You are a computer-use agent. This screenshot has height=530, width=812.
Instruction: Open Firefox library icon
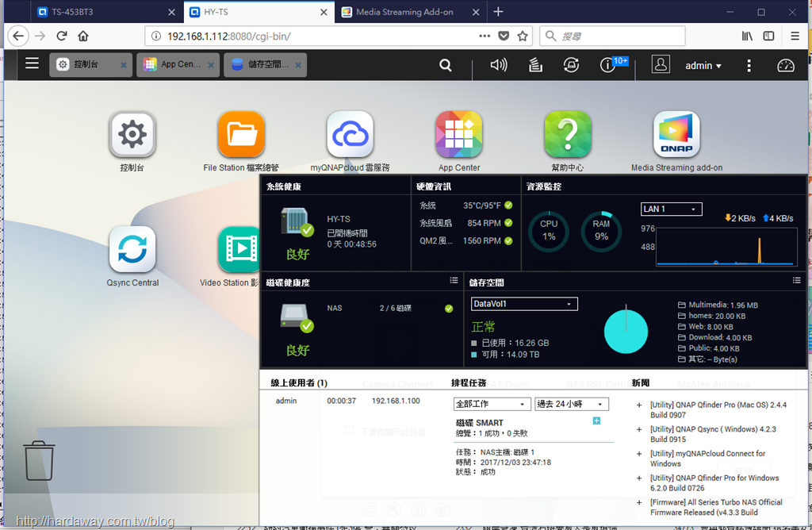point(747,36)
